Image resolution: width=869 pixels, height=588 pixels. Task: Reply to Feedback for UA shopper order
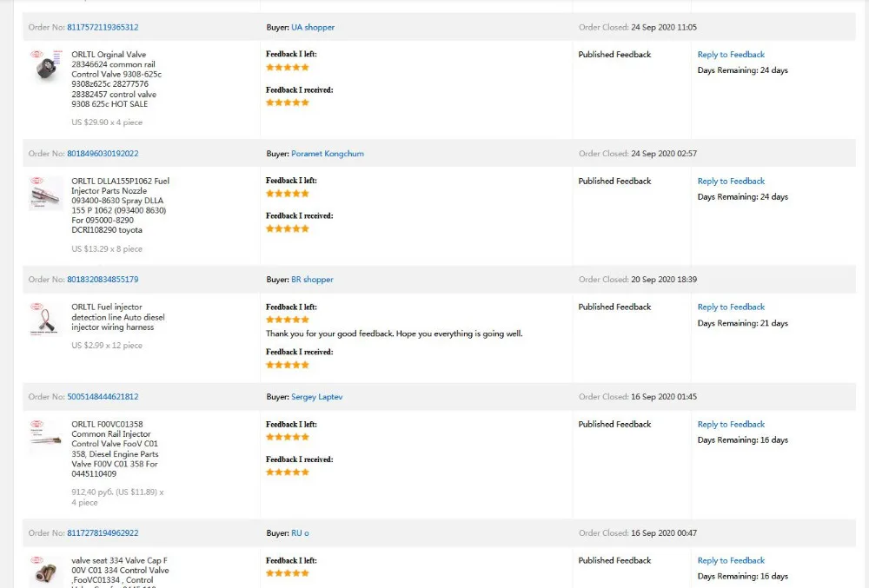(731, 55)
